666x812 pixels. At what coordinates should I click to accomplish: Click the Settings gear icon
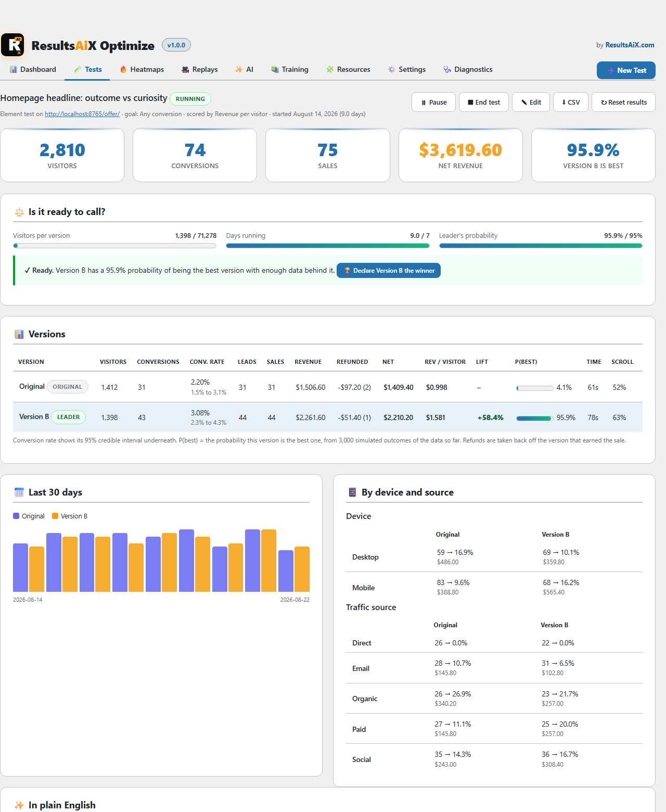(x=391, y=69)
